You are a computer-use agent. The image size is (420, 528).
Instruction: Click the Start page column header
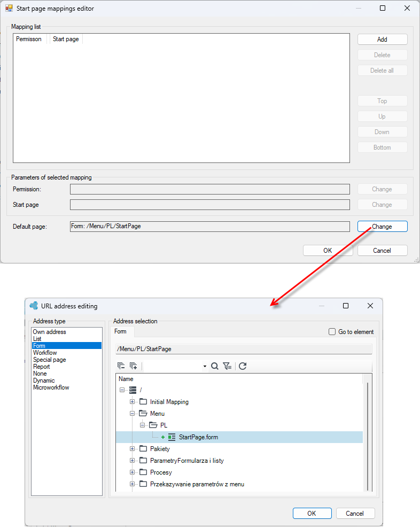(66, 39)
